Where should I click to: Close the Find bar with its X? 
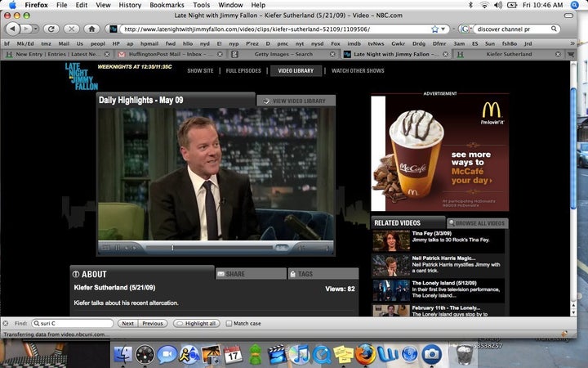pos(6,323)
